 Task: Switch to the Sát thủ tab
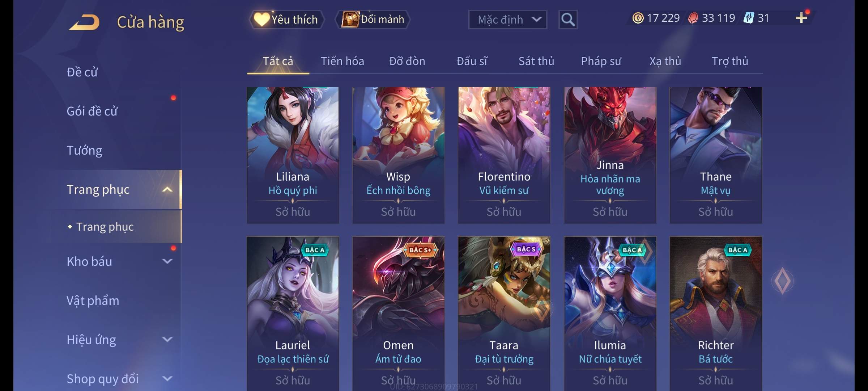click(x=536, y=61)
